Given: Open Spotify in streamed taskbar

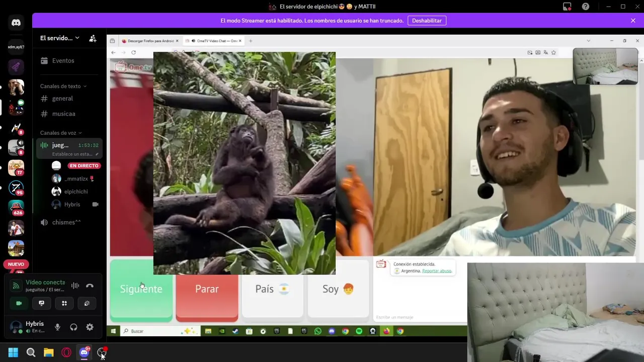Looking at the screenshot, I should tap(359, 331).
